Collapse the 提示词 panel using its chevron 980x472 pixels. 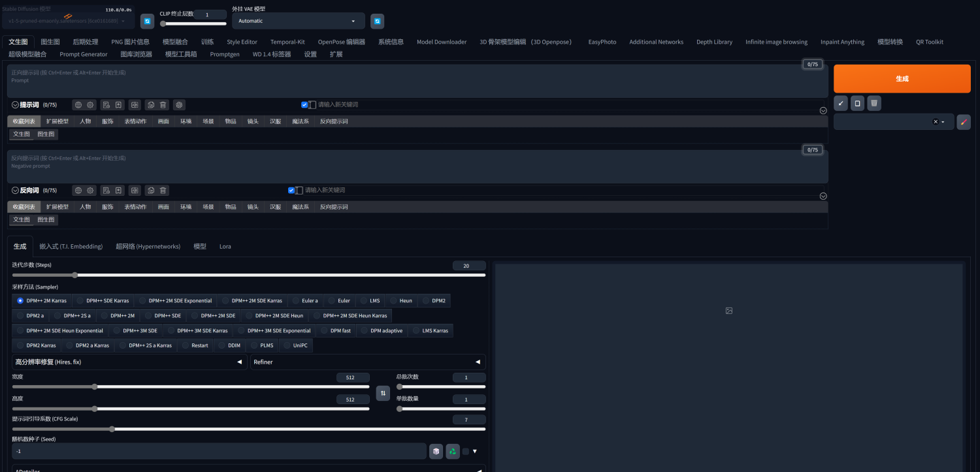tap(15, 104)
